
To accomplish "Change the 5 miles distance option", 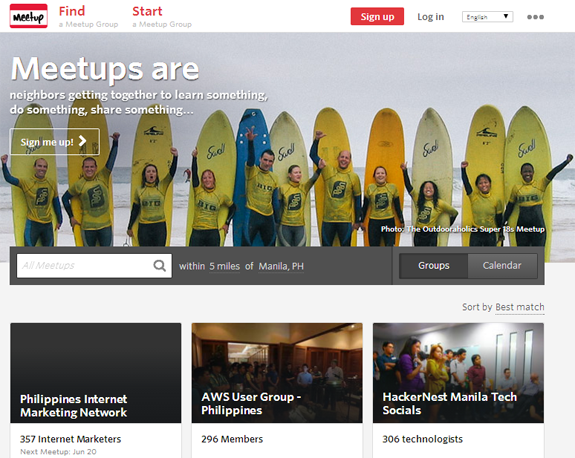I will pyautogui.click(x=224, y=266).
